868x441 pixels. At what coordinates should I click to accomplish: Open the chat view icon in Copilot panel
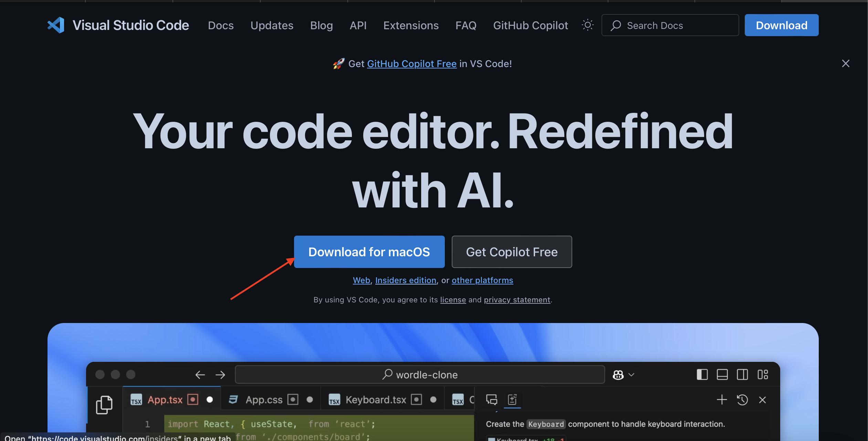[x=492, y=399]
